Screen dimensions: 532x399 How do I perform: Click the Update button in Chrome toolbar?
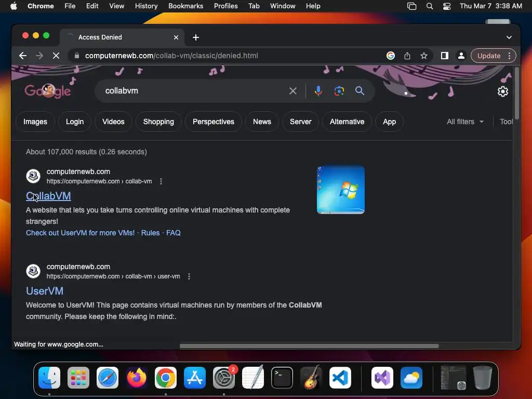(488, 56)
